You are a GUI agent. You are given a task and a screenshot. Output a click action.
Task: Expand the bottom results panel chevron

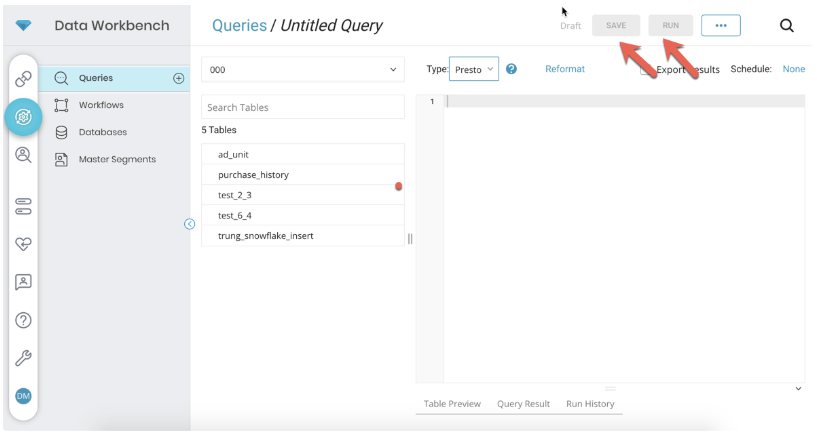point(798,388)
